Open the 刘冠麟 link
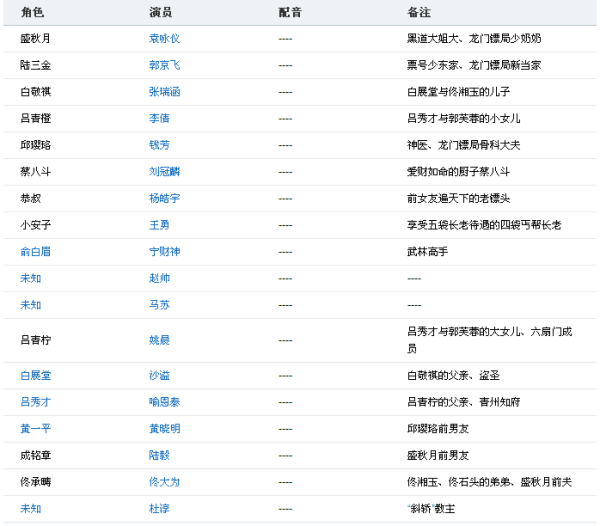The width and height of the screenshot is (600, 526). 164,171
